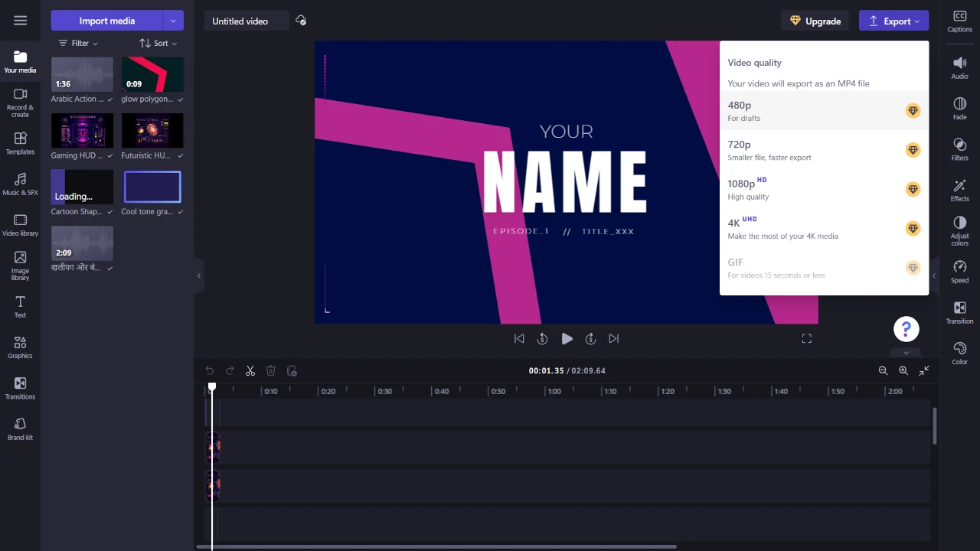Click the 1:00 mark on timeline ruler

point(554,391)
